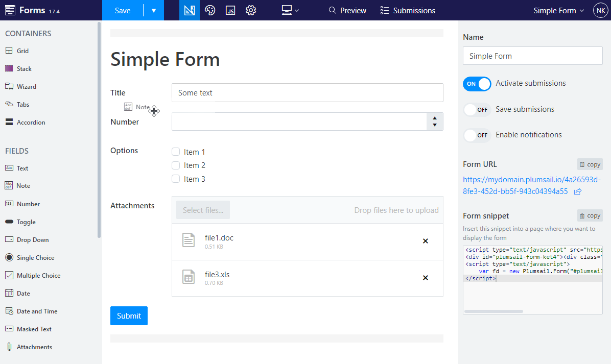Click the Form snippet heading
611x364 pixels.
tap(486, 215)
